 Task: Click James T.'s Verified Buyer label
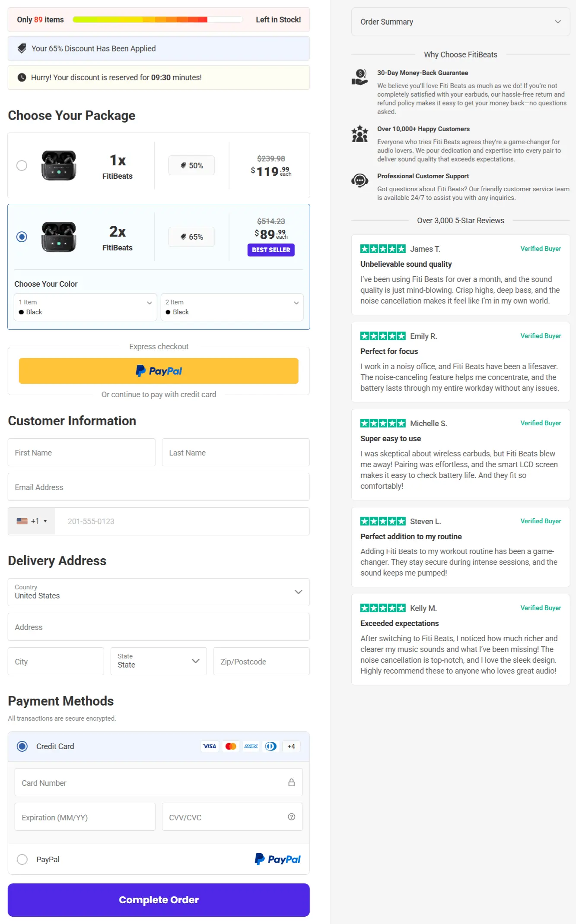(541, 249)
